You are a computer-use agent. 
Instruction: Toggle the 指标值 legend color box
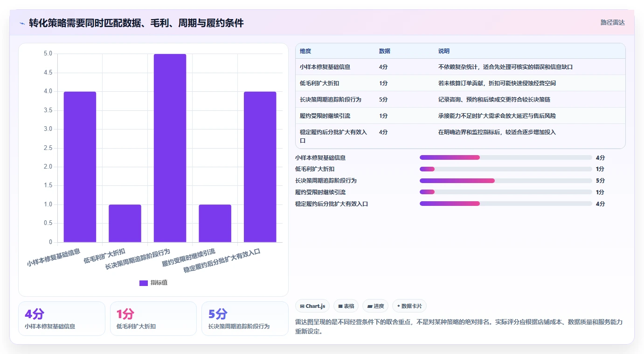[x=144, y=283]
